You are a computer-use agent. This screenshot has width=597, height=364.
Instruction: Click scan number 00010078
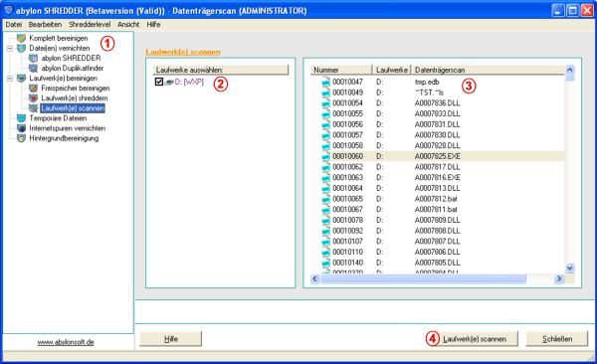[347, 220]
